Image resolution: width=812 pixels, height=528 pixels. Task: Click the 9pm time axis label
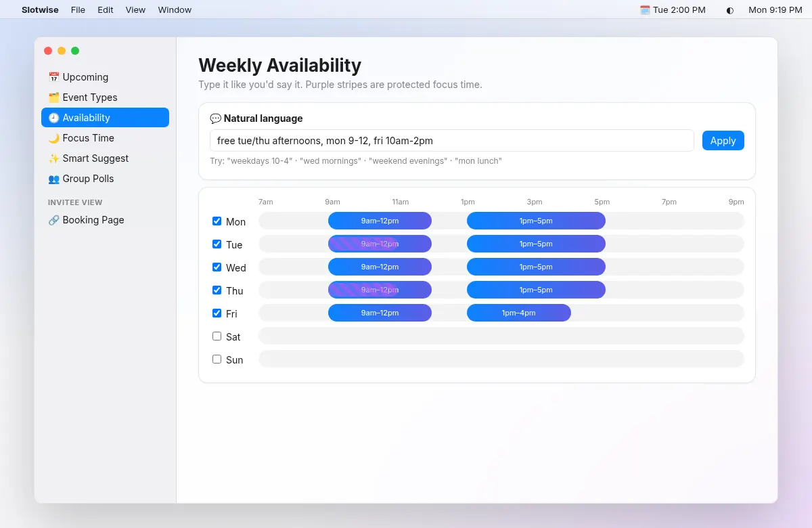pos(736,202)
